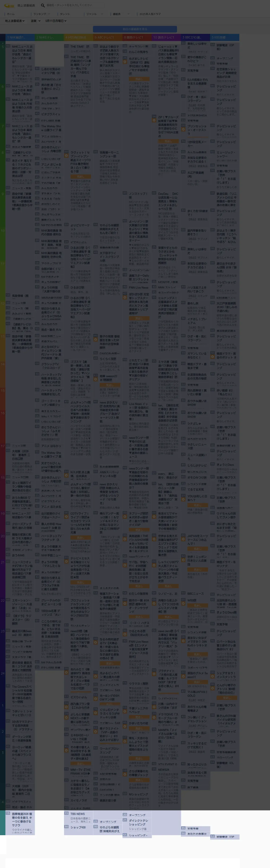Viewport: 270px width, 868px height.
Task: Open the タレント navigation item
Action: point(65,14)
